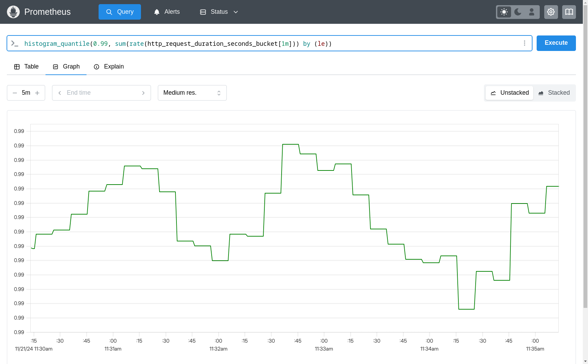Open the Prometheus logo home icon
Viewport: 588px width, 364px height.
click(x=13, y=11)
